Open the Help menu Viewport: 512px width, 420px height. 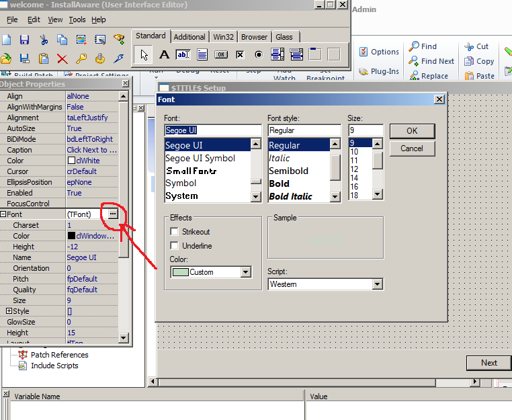point(99,19)
